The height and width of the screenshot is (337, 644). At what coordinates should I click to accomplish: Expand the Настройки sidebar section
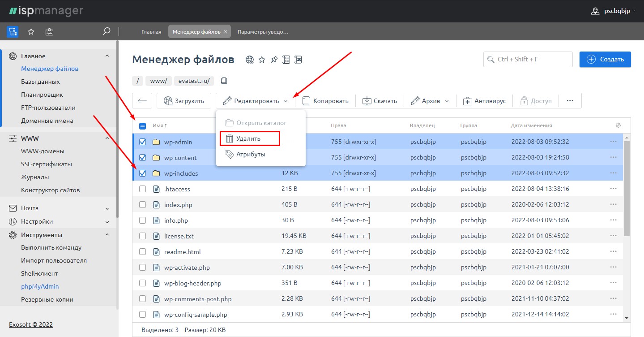tap(107, 222)
